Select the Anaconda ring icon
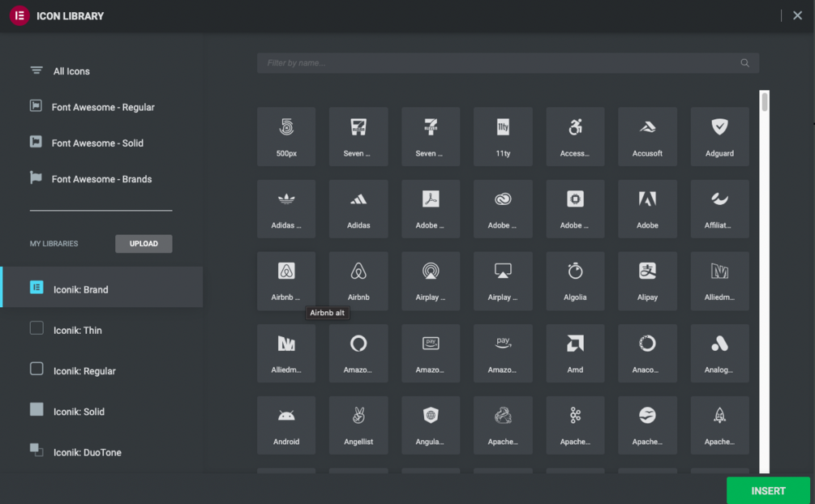The width and height of the screenshot is (815, 504). [x=647, y=353]
